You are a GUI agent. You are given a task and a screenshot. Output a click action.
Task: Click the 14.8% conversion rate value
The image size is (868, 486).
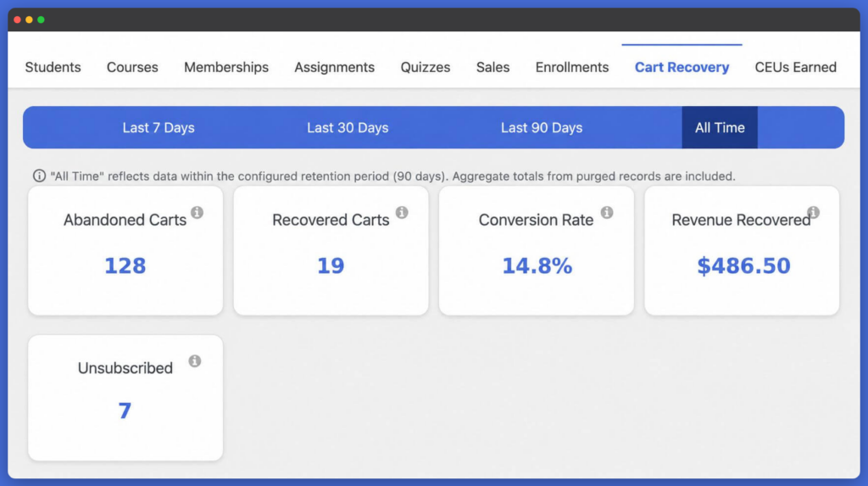[537, 266]
